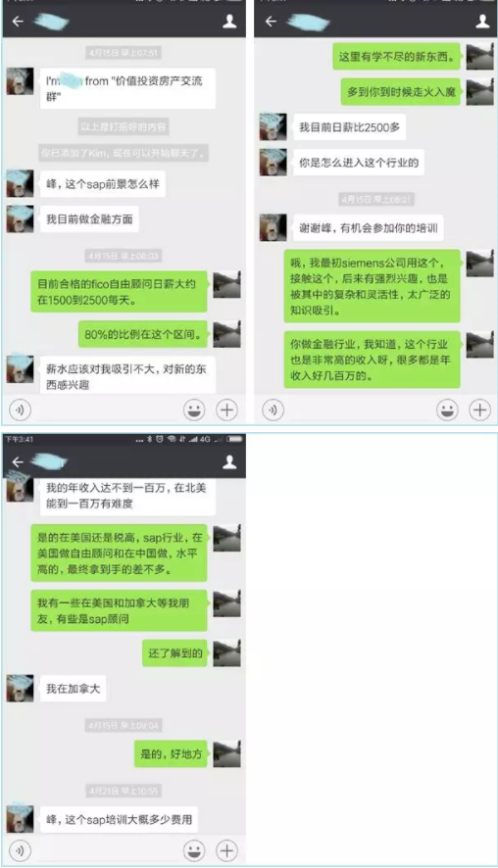498x868 pixels.
Task: Tap message input field in top-left chat
Action: coord(107,410)
